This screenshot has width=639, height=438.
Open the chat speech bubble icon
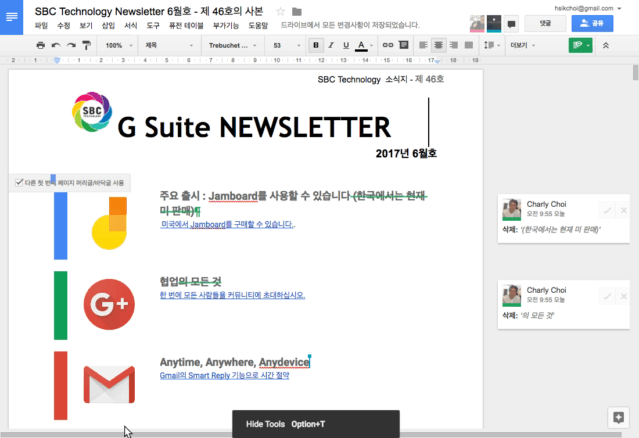click(511, 24)
